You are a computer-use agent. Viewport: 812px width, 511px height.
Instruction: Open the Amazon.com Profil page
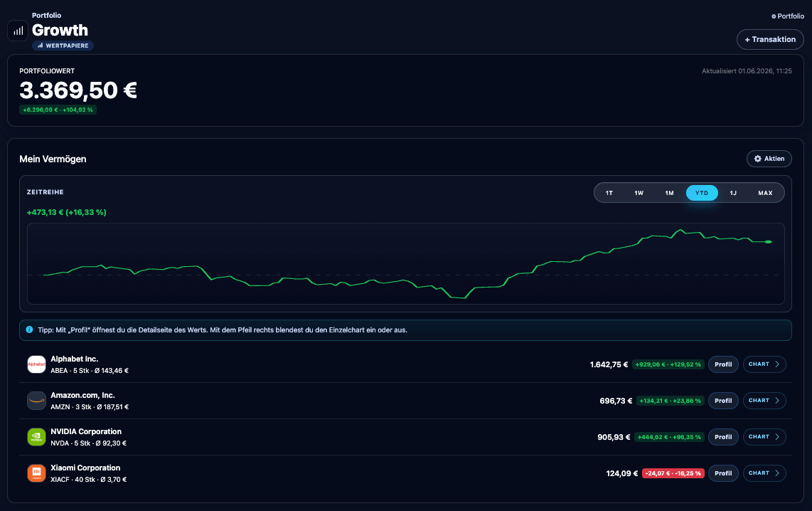click(x=723, y=401)
